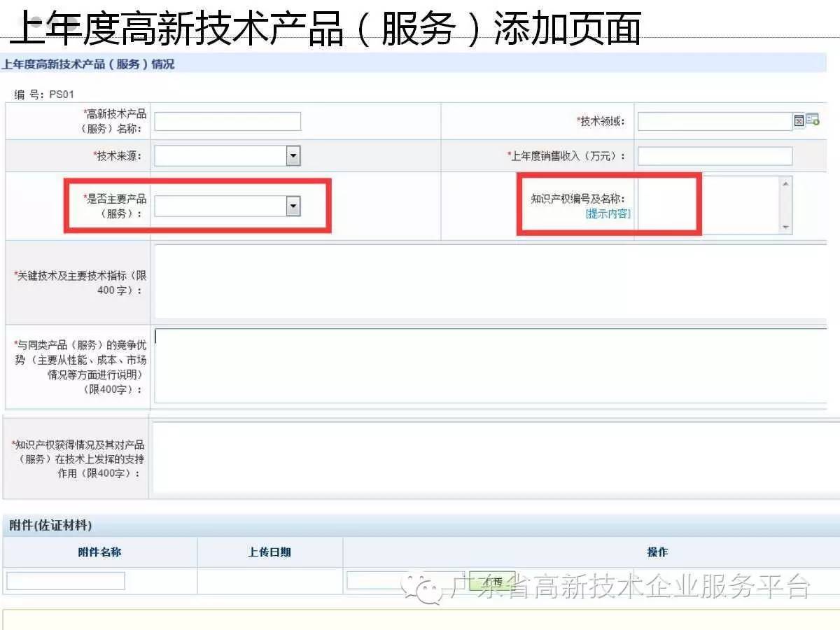Click the clear icon beside 技术领域 field
840x630 pixels.
click(x=799, y=121)
